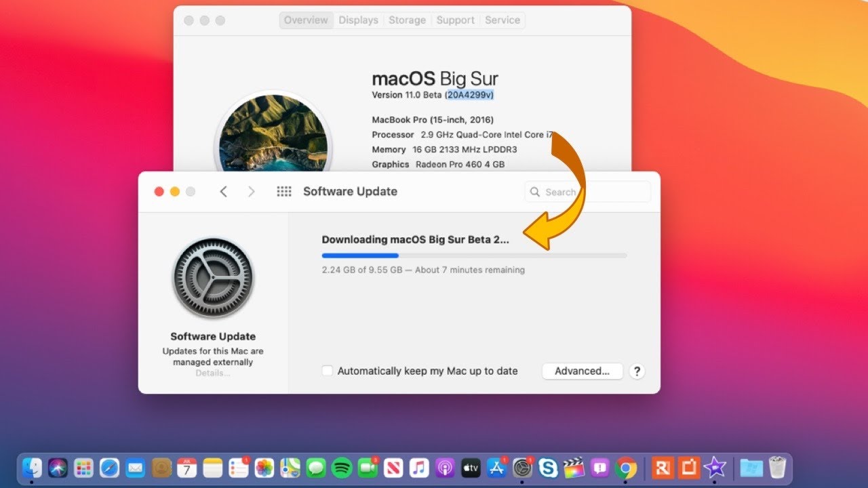
Task: Switch to the Storage tab
Action: pos(407,20)
